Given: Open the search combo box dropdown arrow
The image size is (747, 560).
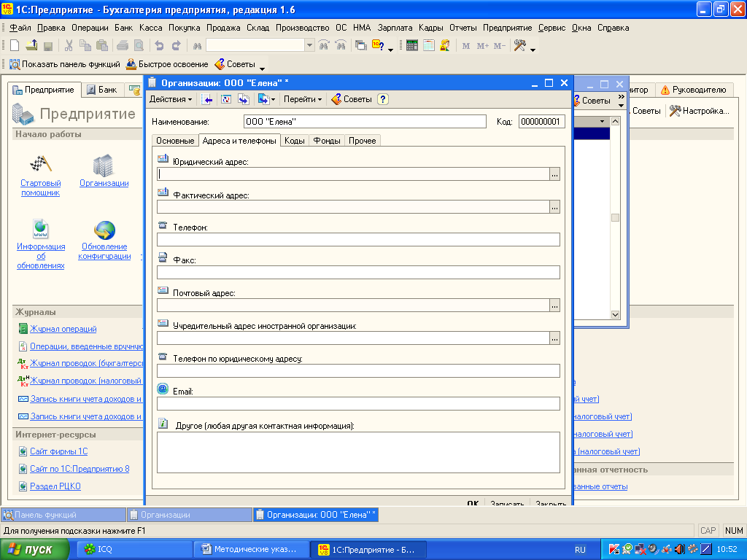Looking at the screenshot, I should tap(309, 45).
